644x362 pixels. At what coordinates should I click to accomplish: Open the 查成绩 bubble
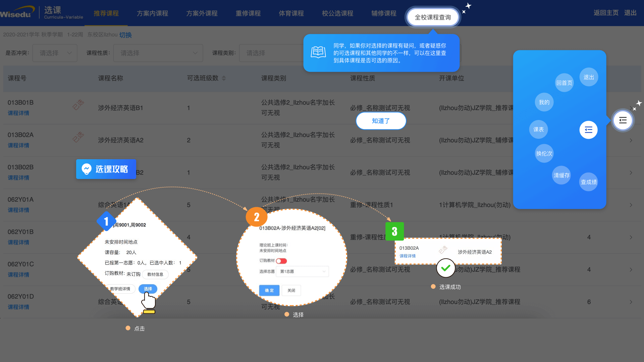[x=589, y=182]
